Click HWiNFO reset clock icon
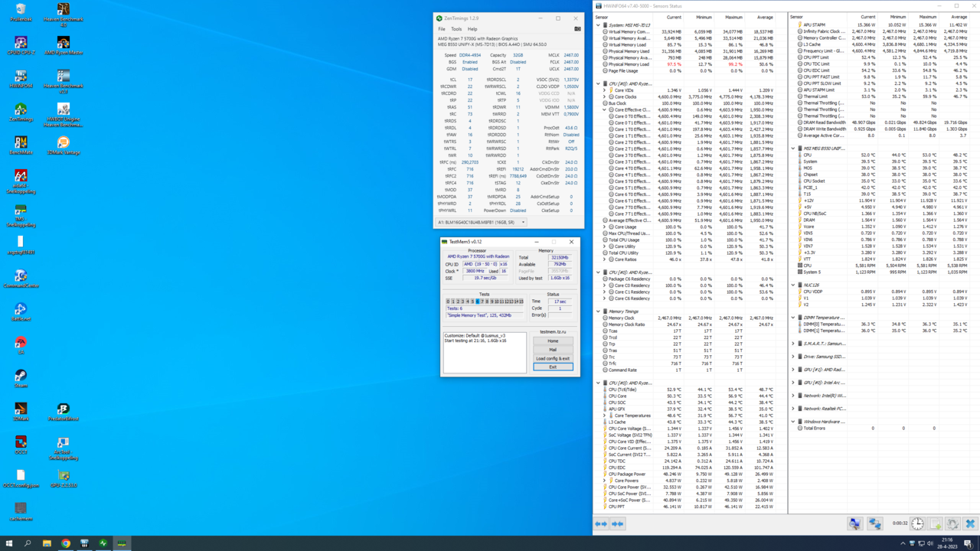Screen dimensions: 980x551 [917, 523]
